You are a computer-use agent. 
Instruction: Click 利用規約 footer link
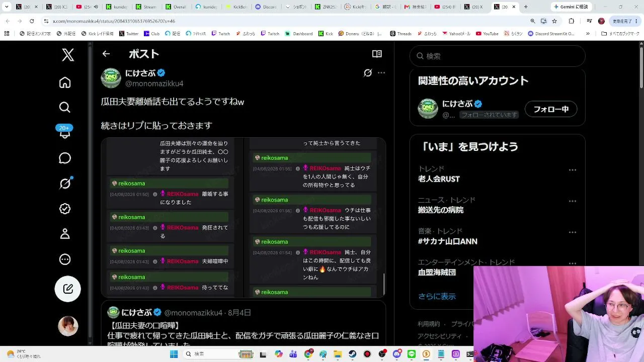coord(429,324)
